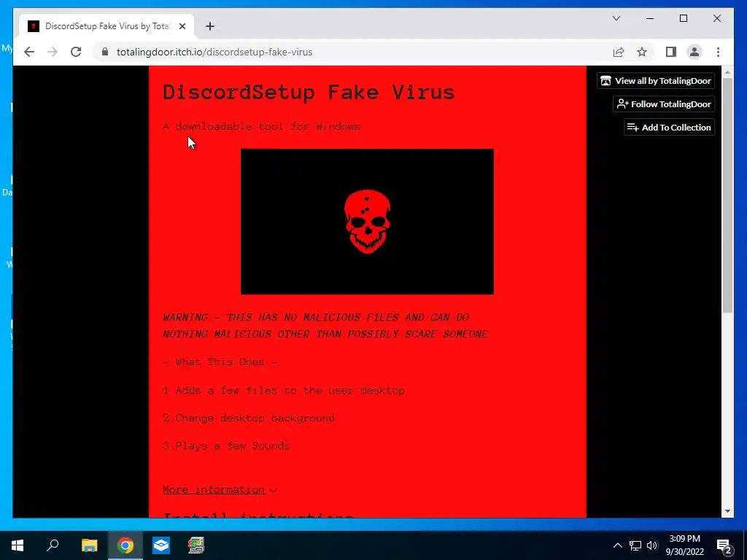View site info via the padlock icon

coord(105,52)
